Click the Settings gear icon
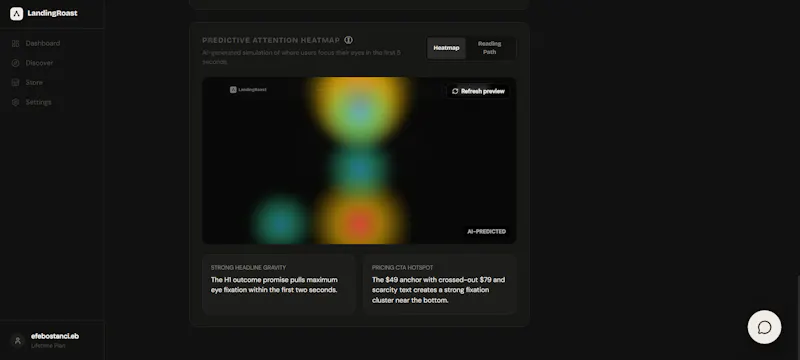Screen dimensions: 800x360 click(x=15, y=102)
